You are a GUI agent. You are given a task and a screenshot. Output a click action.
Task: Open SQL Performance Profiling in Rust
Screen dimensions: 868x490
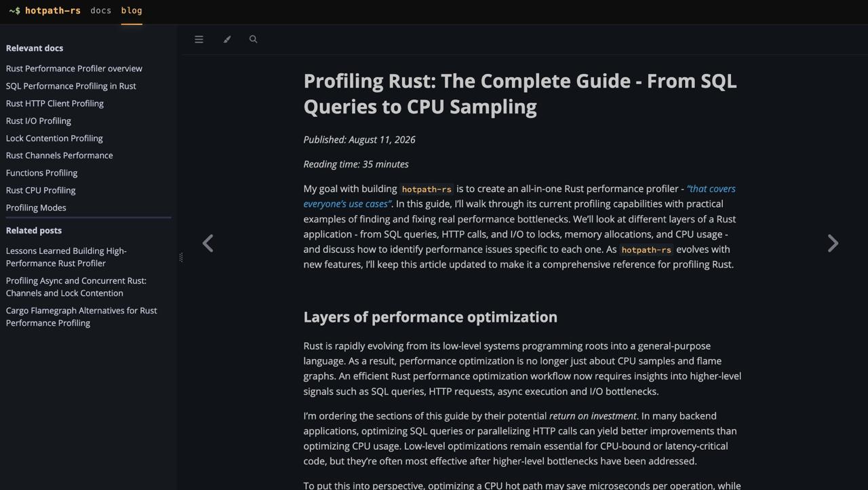click(71, 86)
